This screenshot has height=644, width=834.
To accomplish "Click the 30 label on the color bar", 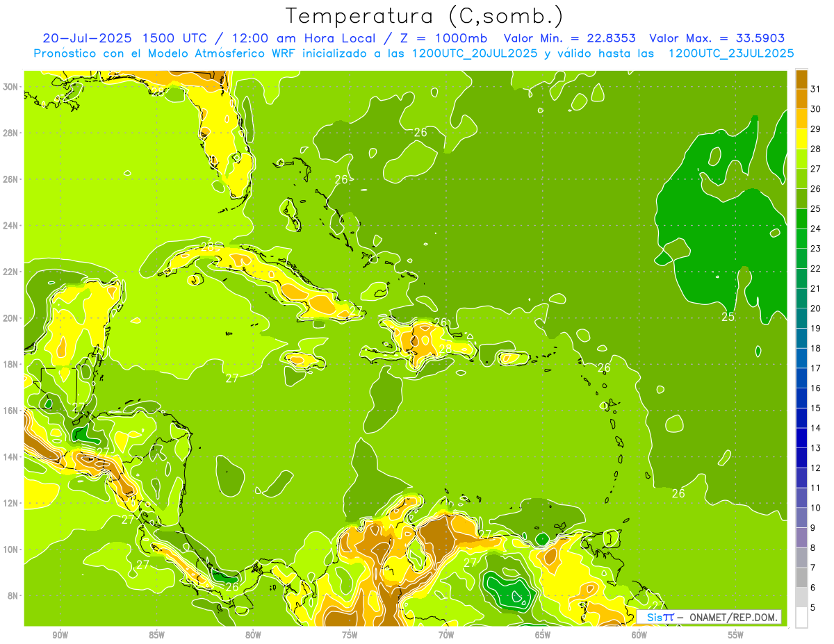I will [x=815, y=109].
